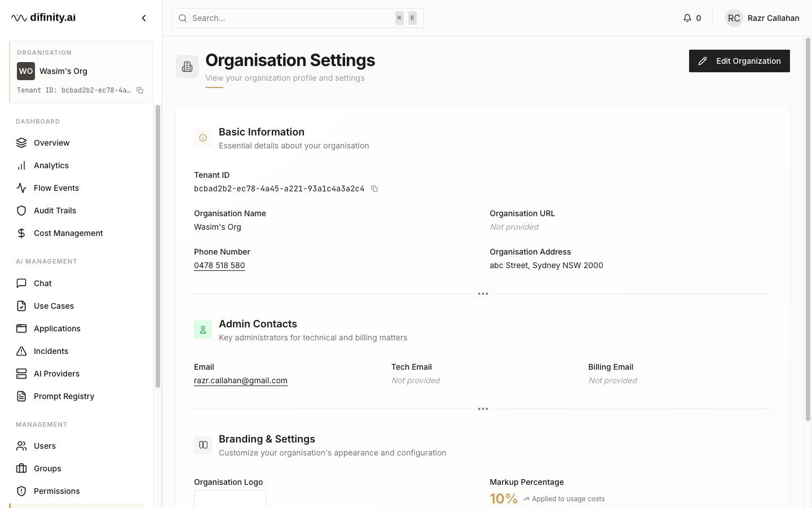Copy the Tenant ID in Basic Information

pos(374,189)
